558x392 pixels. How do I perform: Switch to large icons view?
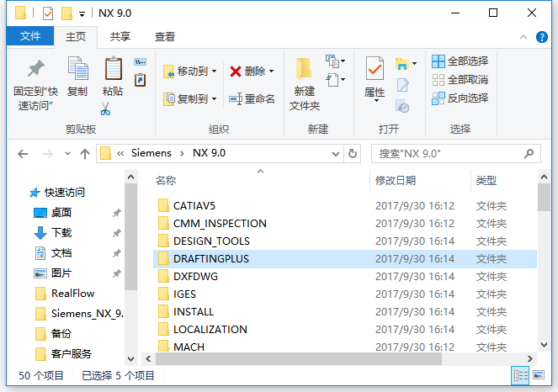(539, 375)
